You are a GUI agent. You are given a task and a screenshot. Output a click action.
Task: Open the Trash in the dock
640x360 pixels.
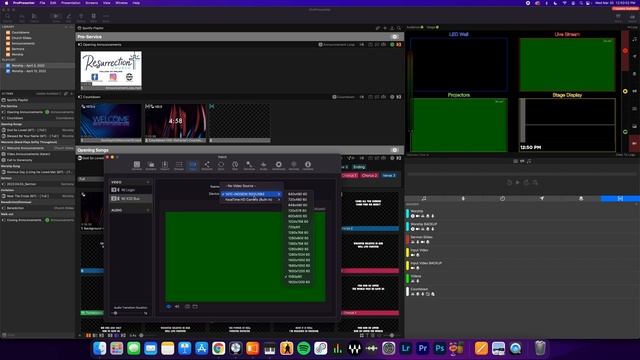[540, 348]
